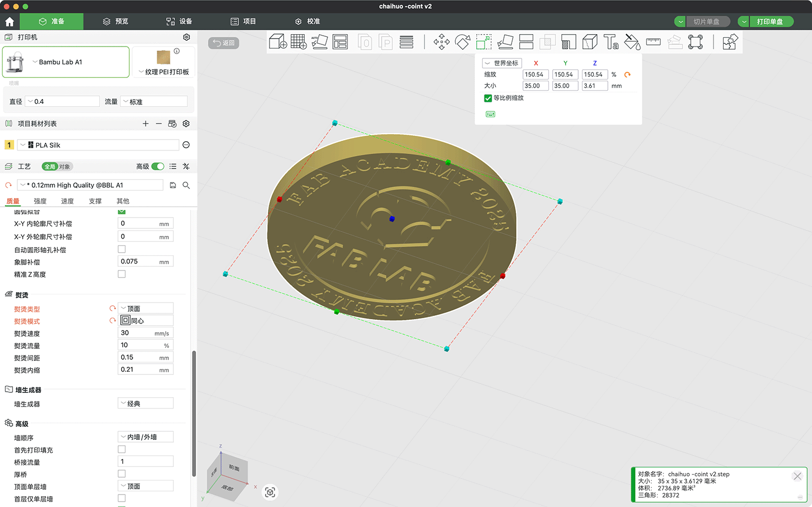Open filament list settings gear
Image resolution: width=812 pixels, height=507 pixels.
coord(186,124)
